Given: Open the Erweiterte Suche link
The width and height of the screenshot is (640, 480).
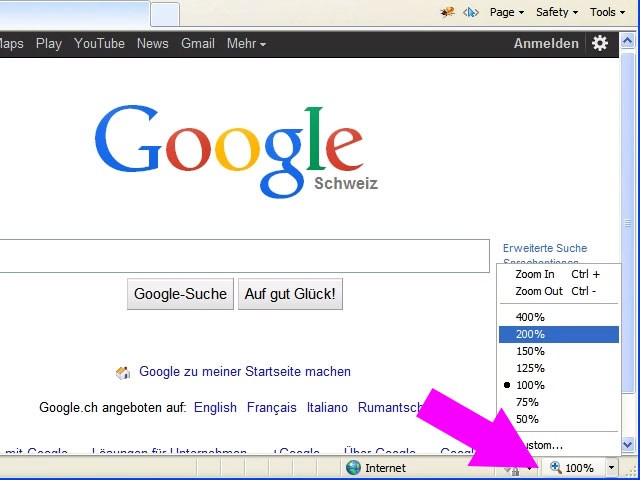Looking at the screenshot, I should (x=545, y=248).
